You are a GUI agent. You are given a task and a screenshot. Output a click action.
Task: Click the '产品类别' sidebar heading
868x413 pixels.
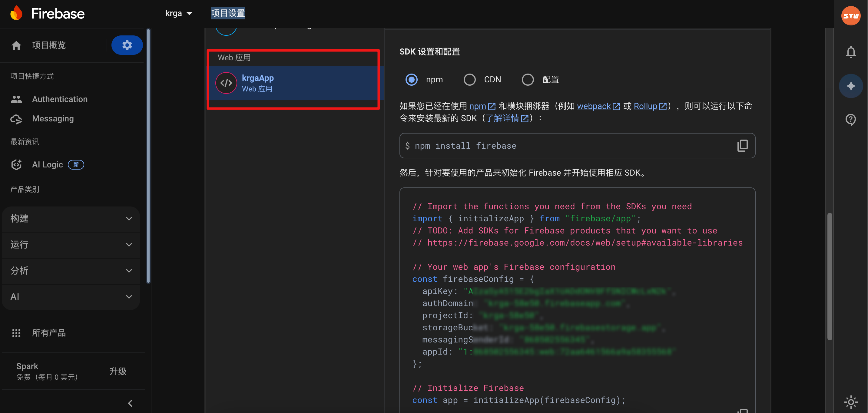[25, 189]
